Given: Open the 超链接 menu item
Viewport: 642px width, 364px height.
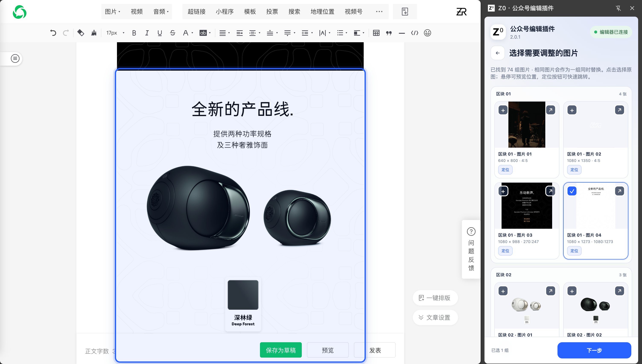Looking at the screenshot, I should (x=197, y=12).
